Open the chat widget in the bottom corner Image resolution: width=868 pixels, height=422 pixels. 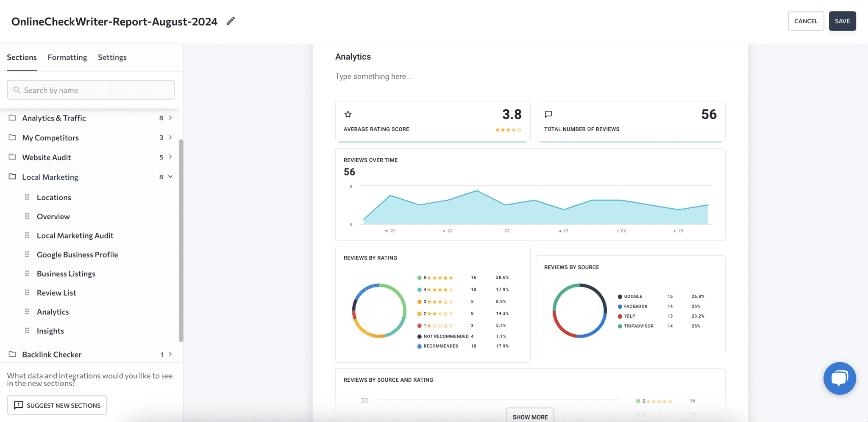[840, 378]
